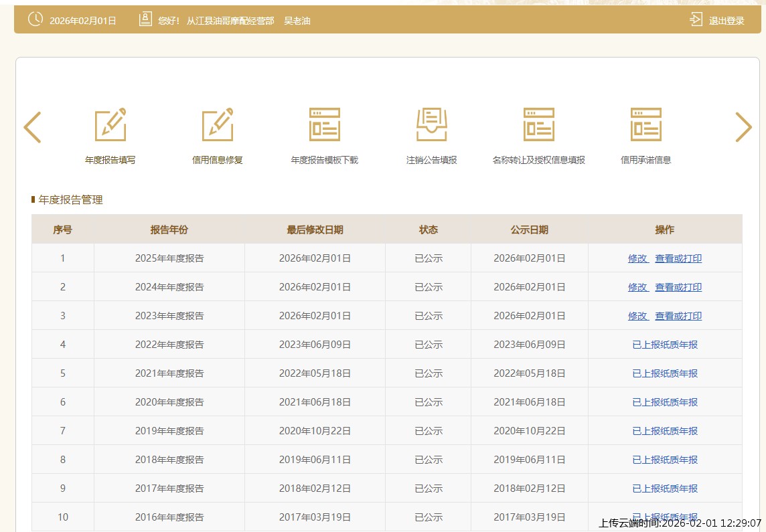Click 已上报纸质年报 for 2022年年度报告
The image size is (766, 532).
coord(665,345)
